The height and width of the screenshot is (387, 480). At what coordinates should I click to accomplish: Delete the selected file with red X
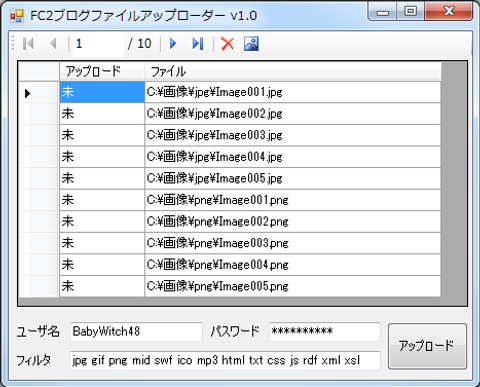227,44
